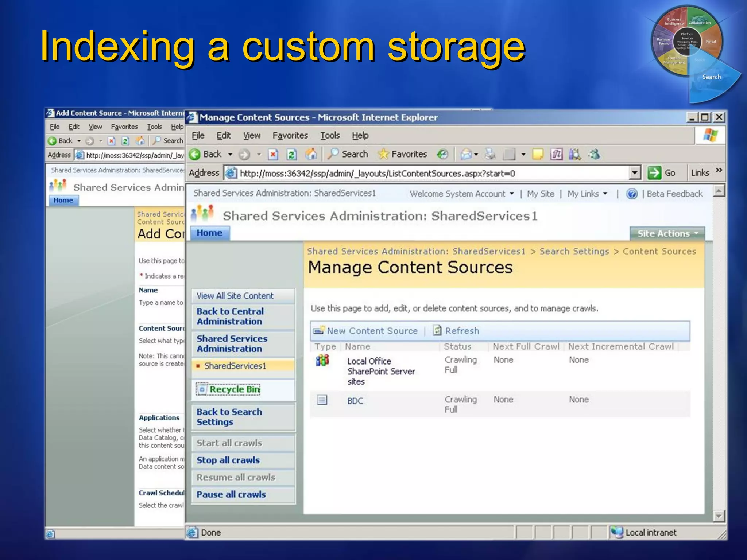Image resolution: width=747 pixels, height=560 pixels.
Task: Click the Recycle Bin icon in left navigation
Action: (202, 389)
